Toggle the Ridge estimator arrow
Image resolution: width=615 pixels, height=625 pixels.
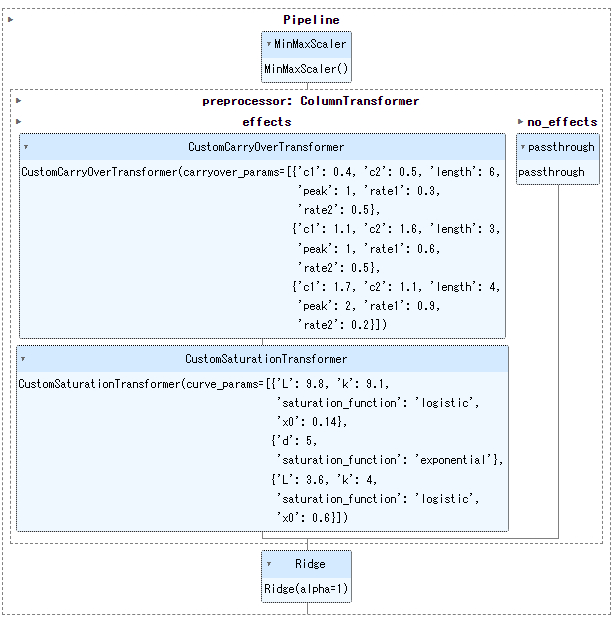pos(269,564)
